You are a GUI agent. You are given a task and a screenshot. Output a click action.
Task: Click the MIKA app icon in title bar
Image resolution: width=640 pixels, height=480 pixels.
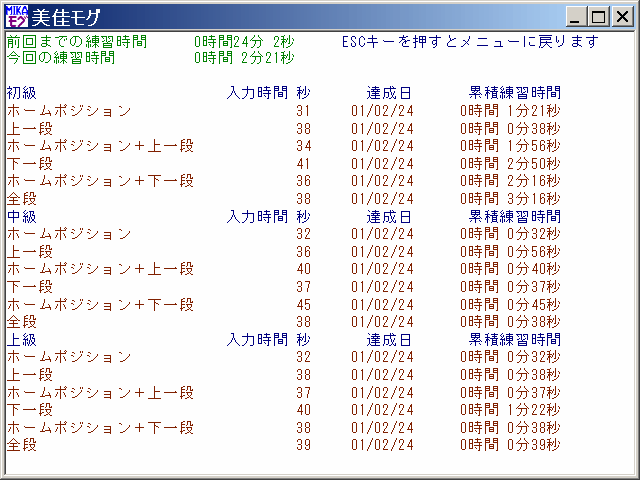[x=17, y=17]
